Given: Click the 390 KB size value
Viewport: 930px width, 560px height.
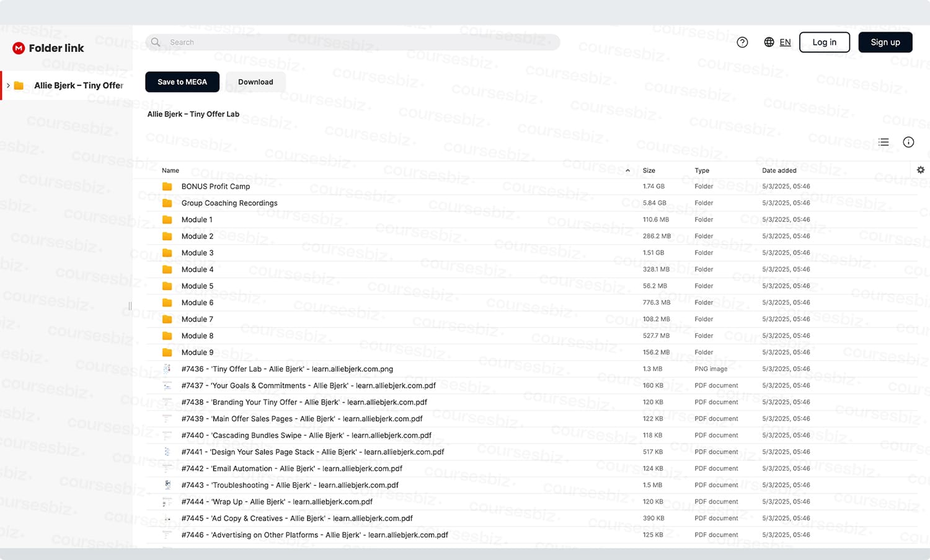Looking at the screenshot, I should click(x=653, y=518).
